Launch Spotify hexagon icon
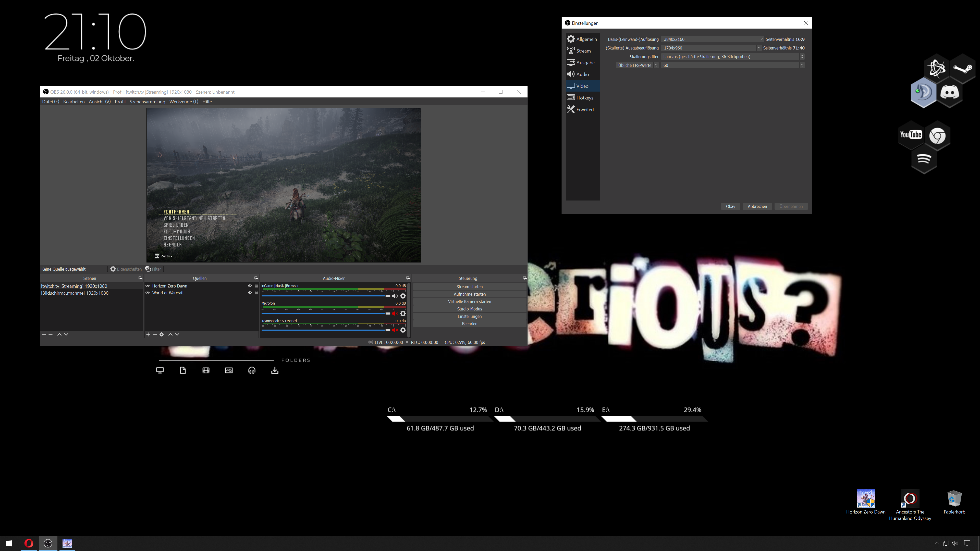The width and height of the screenshot is (980, 551). (924, 159)
